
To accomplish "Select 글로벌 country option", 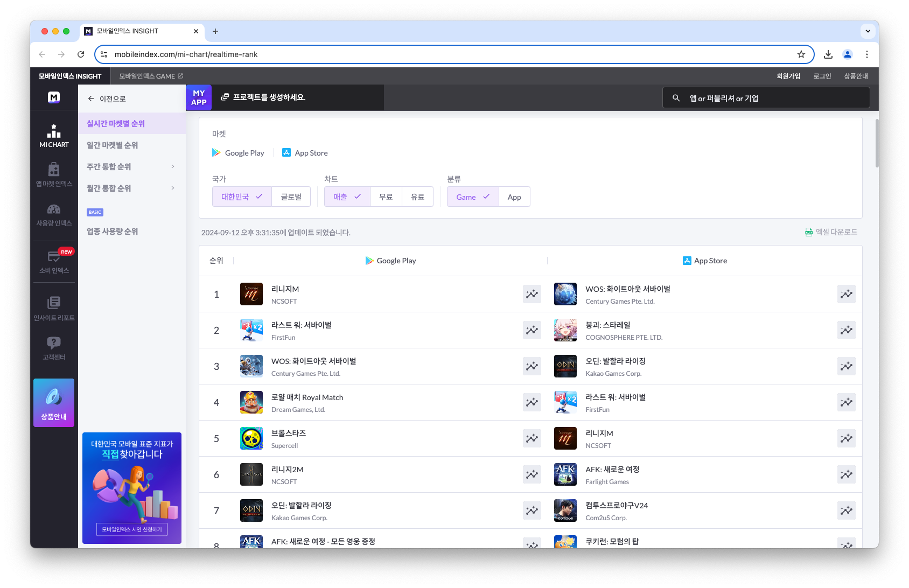I will (291, 197).
